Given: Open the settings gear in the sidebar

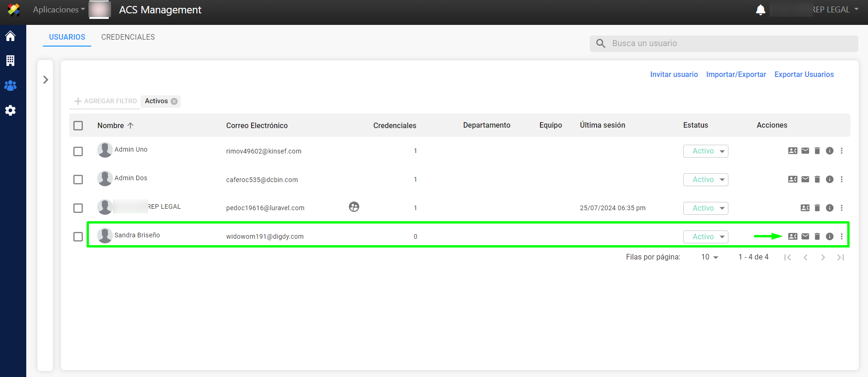Looking at the screenshot, I should [10, 110].
